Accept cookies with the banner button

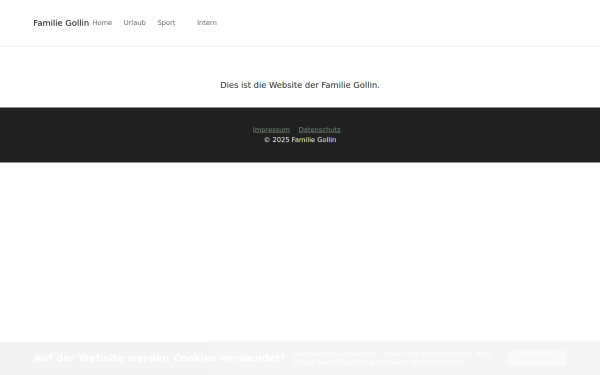point(537,359)
